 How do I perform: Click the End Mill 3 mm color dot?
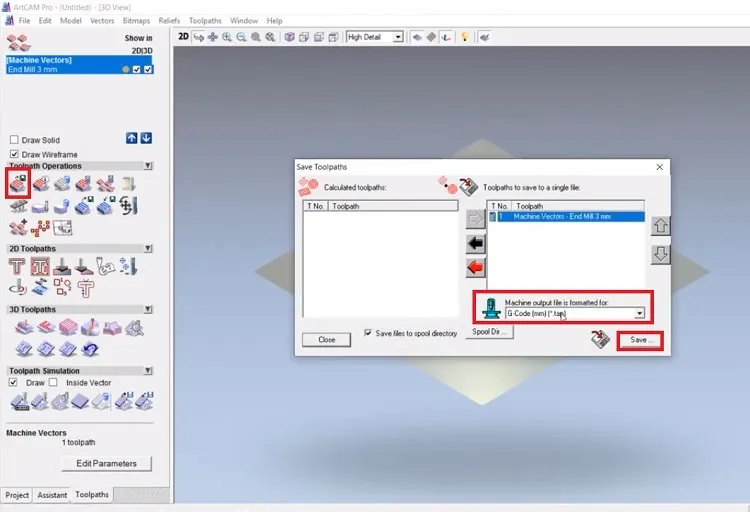point(125,69)
